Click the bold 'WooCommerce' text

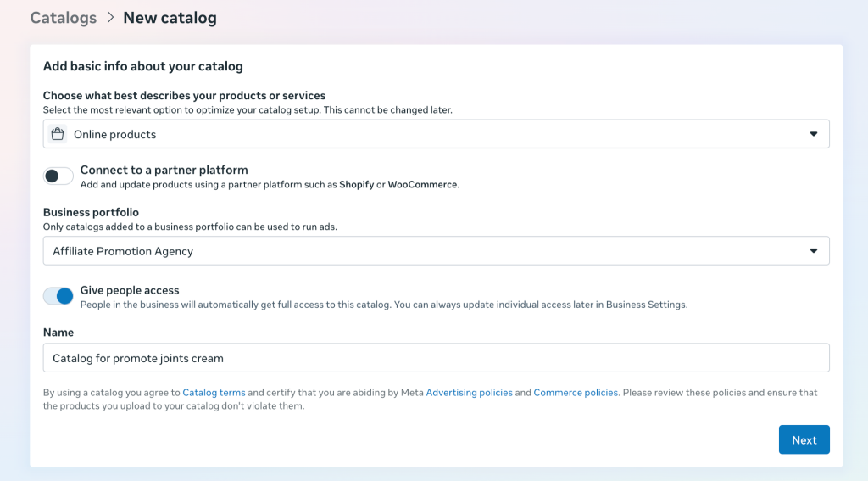tap(422, 185)
